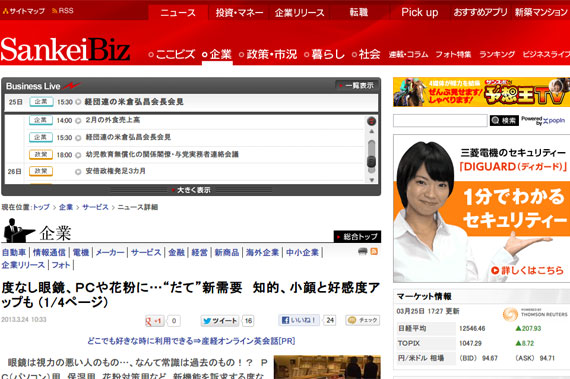Open the 海外企業 subcategory
The width and height of the screenshot is (570, 379).
pos(262,253)
